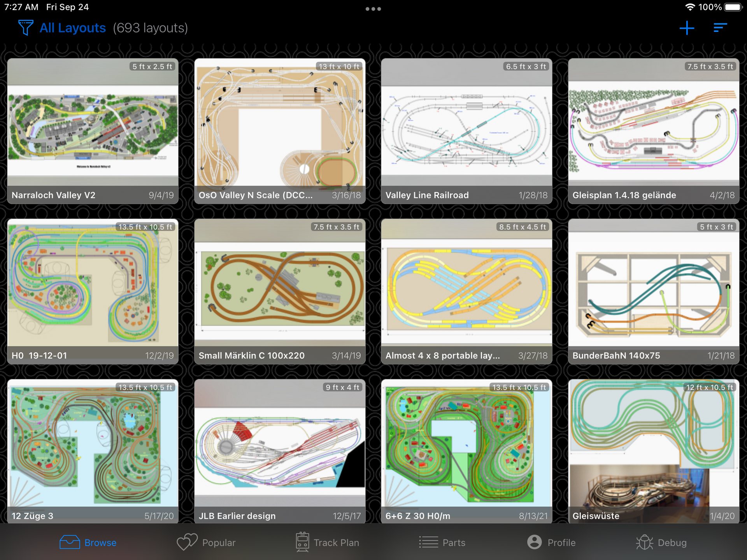The image size is (747, 560).
Task: Open OsO Valley N Scale layout
Action: click(280, 131)
